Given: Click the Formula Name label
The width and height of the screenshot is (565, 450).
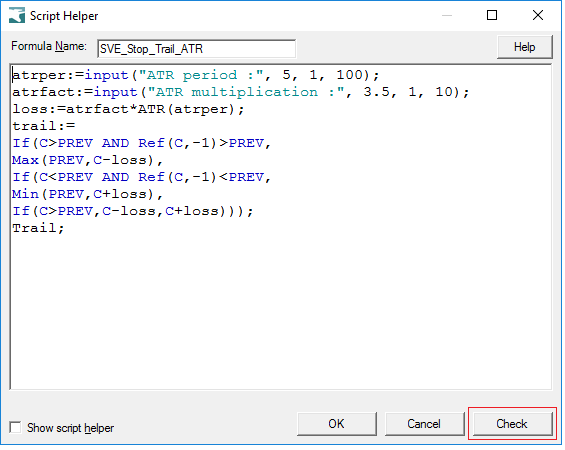Looking at the screenshot, I should click(x=49, y=46).
